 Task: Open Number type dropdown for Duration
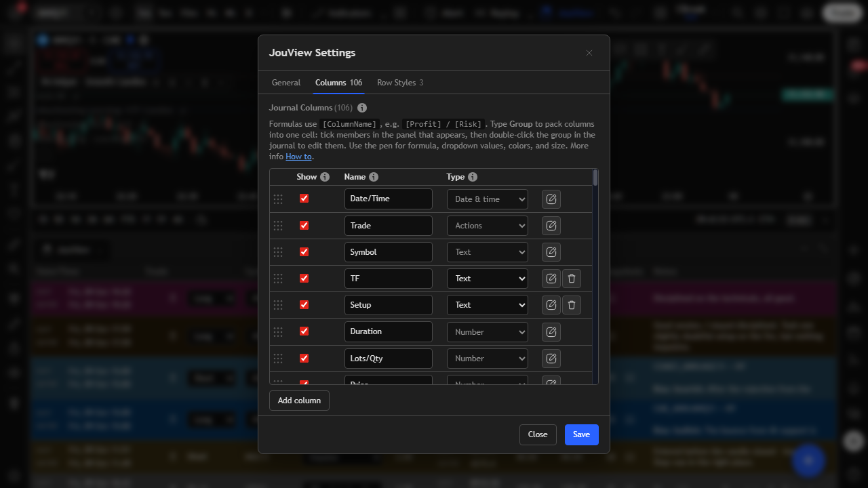488,332
